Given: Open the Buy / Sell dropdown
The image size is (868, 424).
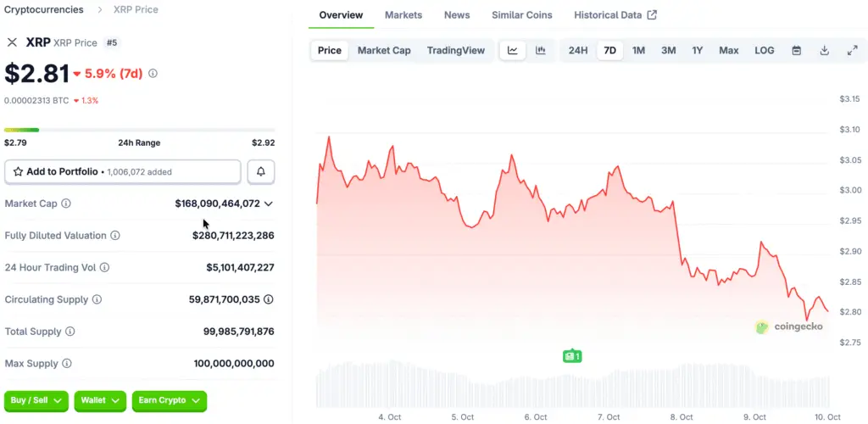Looking at the screenshot, I should click(36, 400).
